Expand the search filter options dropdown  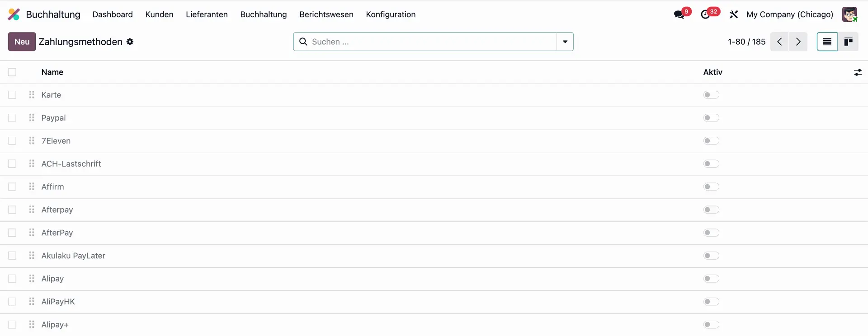(565, 42)
